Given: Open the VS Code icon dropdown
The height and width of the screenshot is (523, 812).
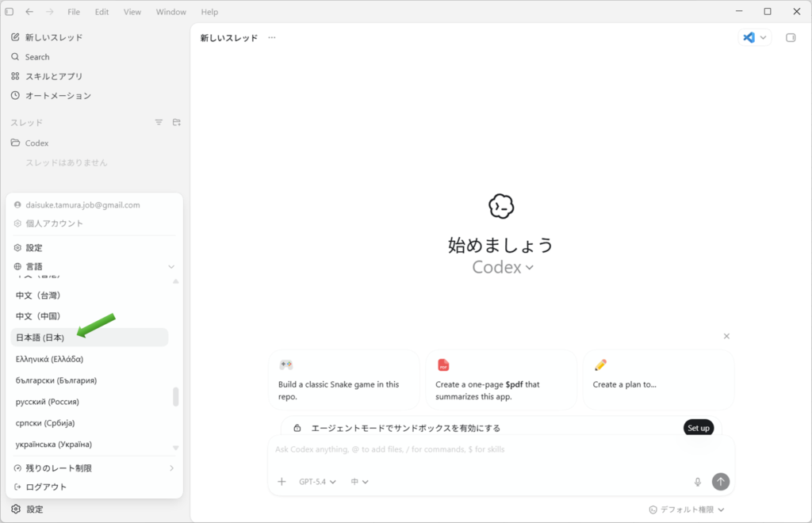Looking at the screenshot, I should click(754, 37).
